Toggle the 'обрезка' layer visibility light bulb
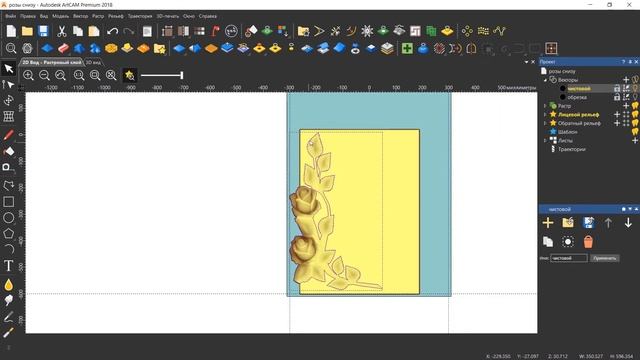This screenshot has width=640, height=360. coord(636,97)
